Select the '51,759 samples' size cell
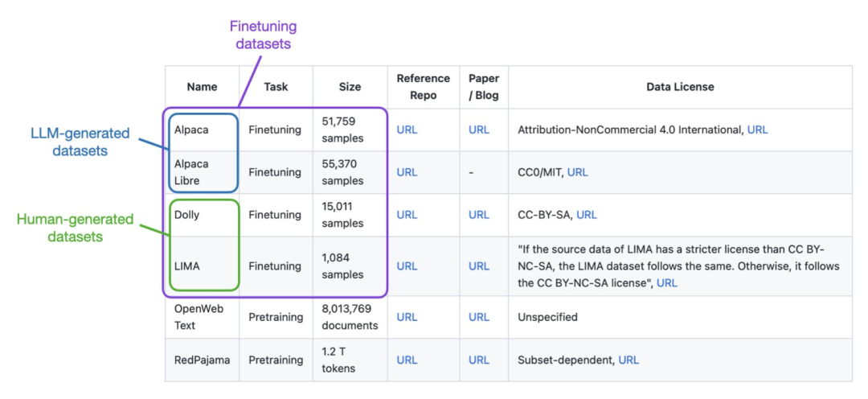Screen dimensions: 868x399 tap(350, 130)
